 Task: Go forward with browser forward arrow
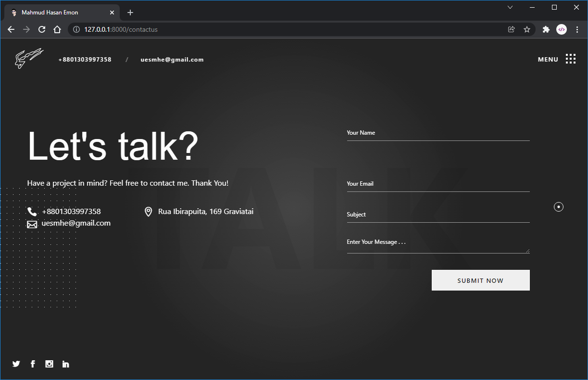click(26, 29)
